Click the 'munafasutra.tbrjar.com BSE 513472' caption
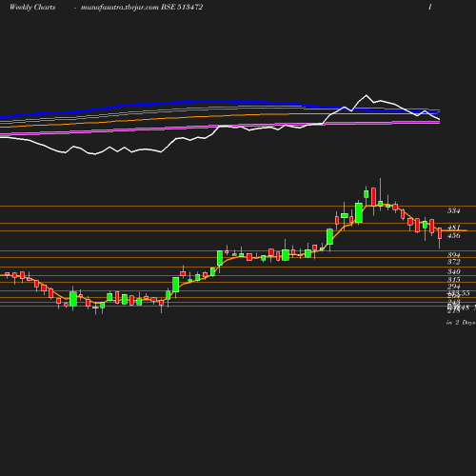 (x=142, y=7)
